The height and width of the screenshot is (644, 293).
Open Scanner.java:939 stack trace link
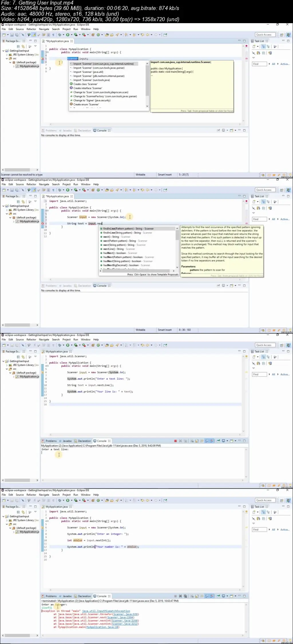tap(125, 614)
